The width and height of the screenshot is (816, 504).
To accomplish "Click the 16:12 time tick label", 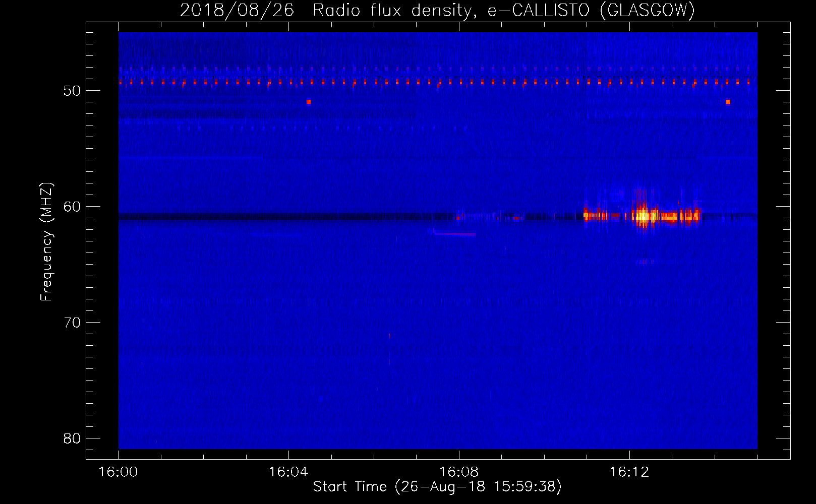I will pyautogui.click(x=629, y=472).
